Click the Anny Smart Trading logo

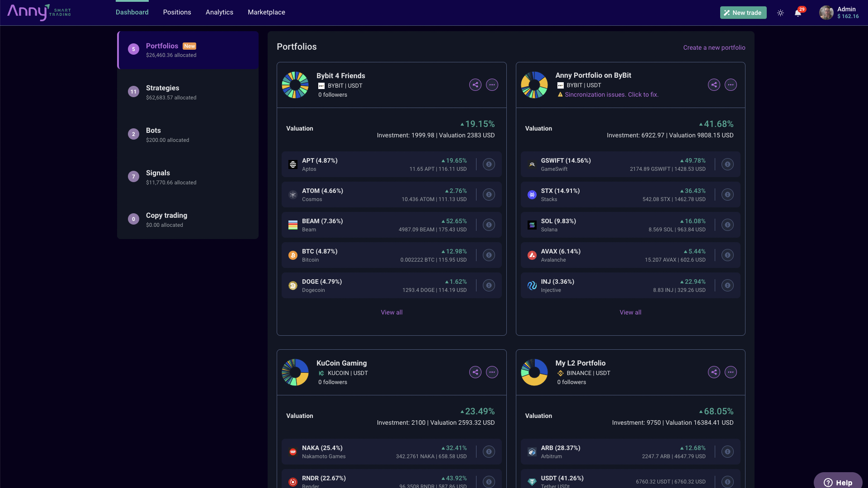[x=38, y=13]
